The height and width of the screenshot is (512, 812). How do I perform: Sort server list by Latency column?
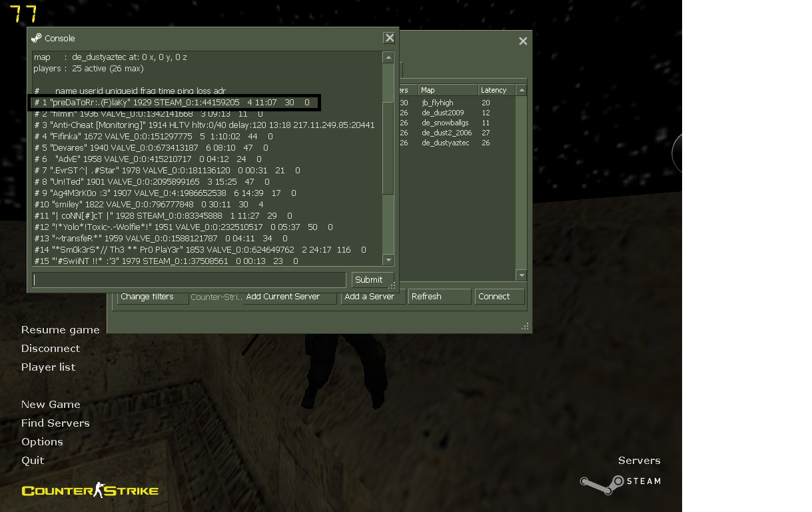coord(496,90)
